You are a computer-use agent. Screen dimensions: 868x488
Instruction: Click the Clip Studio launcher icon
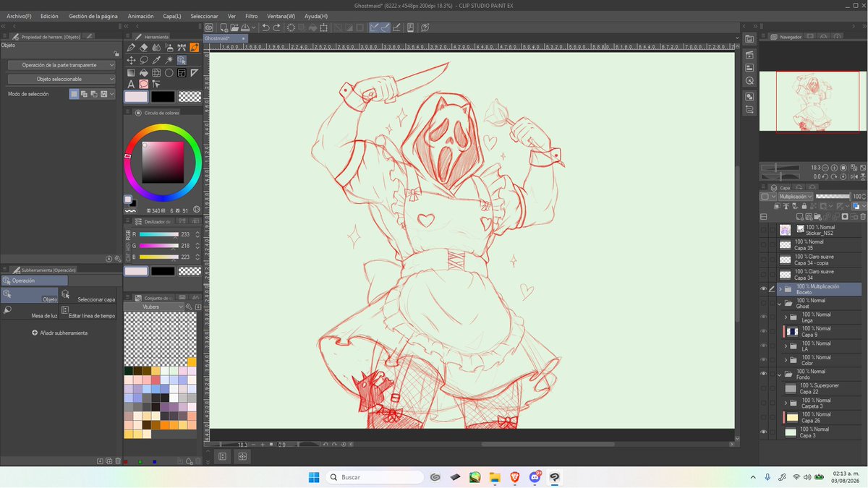[x=209, y=27]
